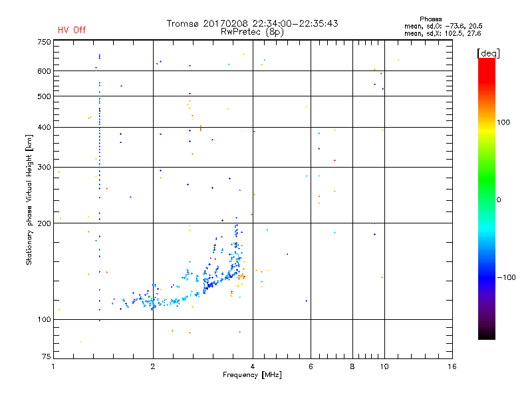Click the "-100" tick label on the color bar
Viewport: 532px width, 399px height.
pos(506,277)
